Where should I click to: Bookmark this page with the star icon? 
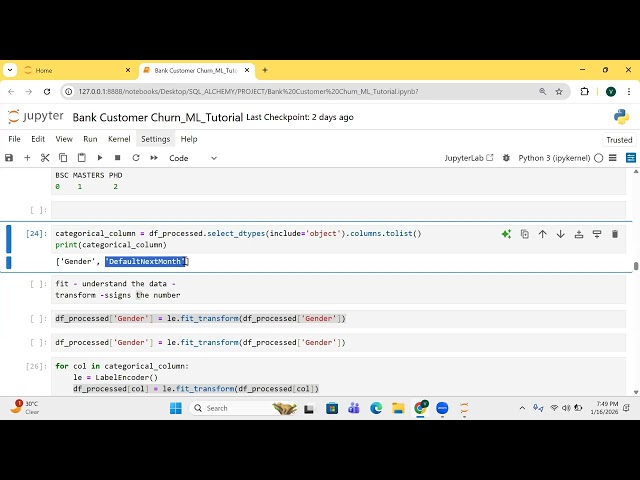click(559, 91)
